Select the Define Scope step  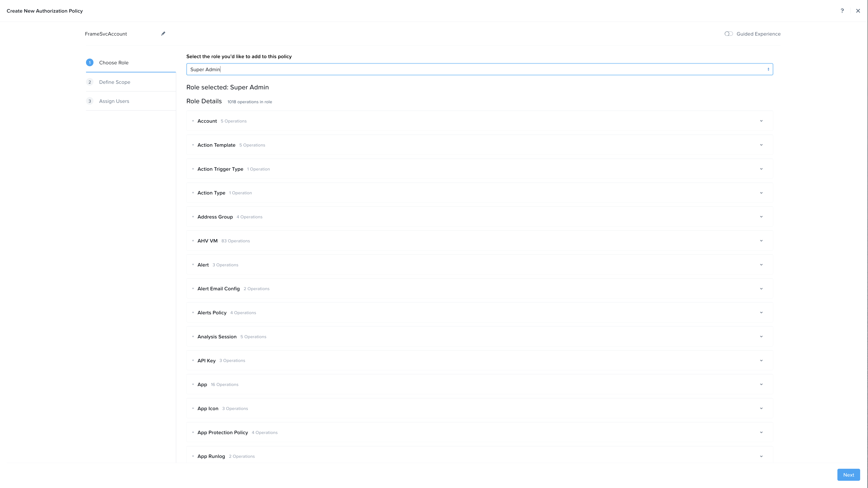point(115,82)
